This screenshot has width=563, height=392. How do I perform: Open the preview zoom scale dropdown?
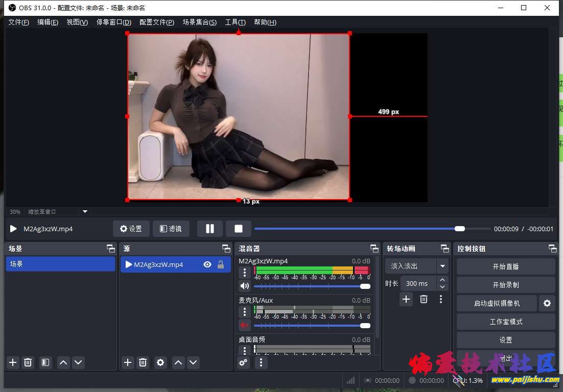pyautogui.click(x=85, y=211)
